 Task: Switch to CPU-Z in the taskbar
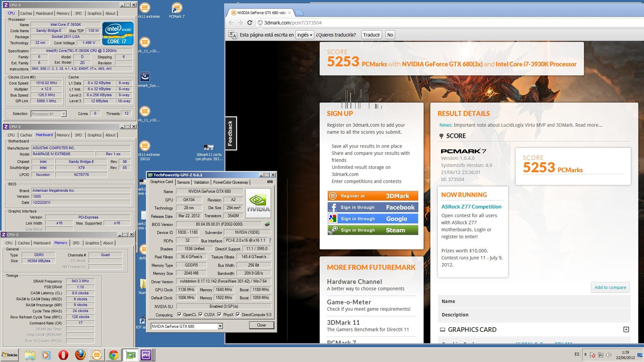(146, 355)
